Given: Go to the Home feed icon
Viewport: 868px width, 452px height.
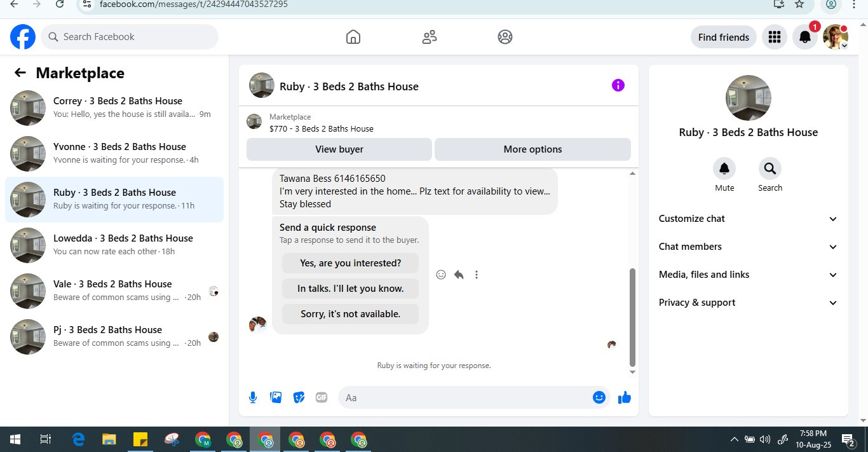Looking at the screenshot, I should coord(353,37).
